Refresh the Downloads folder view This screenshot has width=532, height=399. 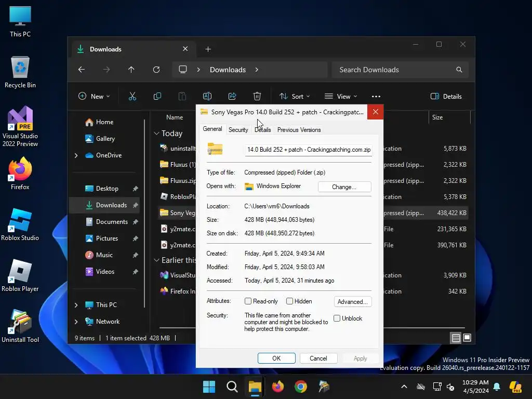pyautogui.click(x=156, y=70)
